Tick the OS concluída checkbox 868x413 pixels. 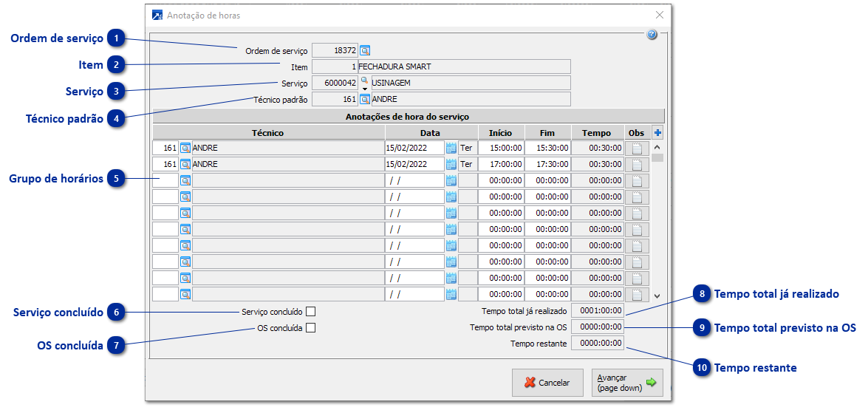311,328
